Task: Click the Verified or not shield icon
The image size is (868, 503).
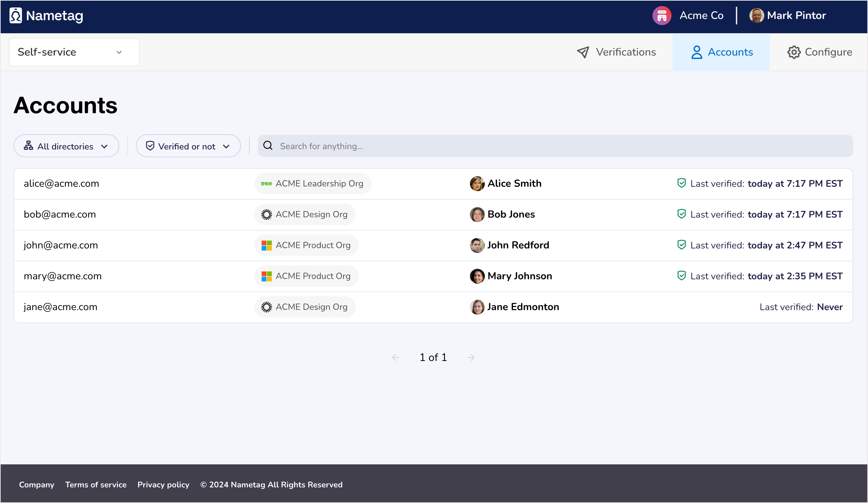Action: click(150, 146)
